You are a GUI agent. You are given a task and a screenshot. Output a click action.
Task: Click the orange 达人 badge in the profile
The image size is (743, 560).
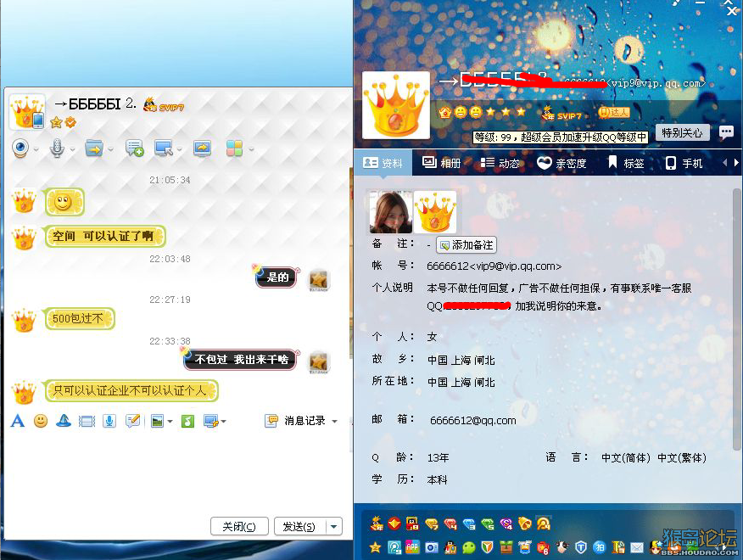(613, 112)
